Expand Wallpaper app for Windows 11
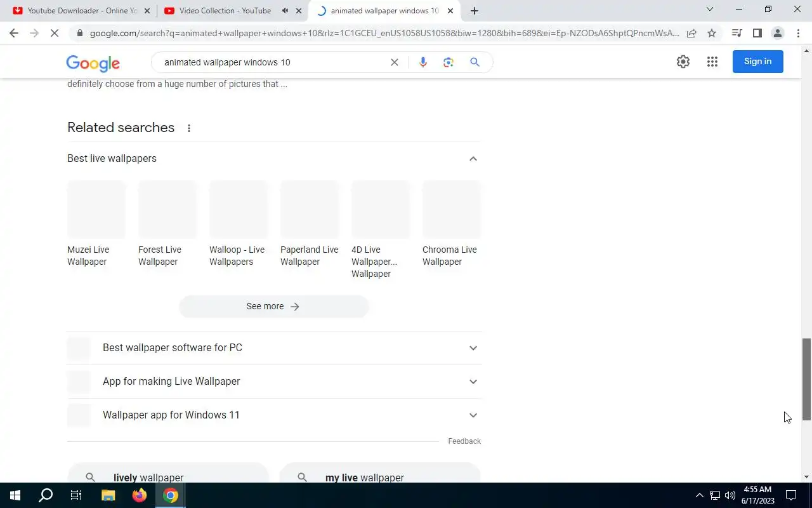This screenshot has height=508, width=812. point(274,415)
